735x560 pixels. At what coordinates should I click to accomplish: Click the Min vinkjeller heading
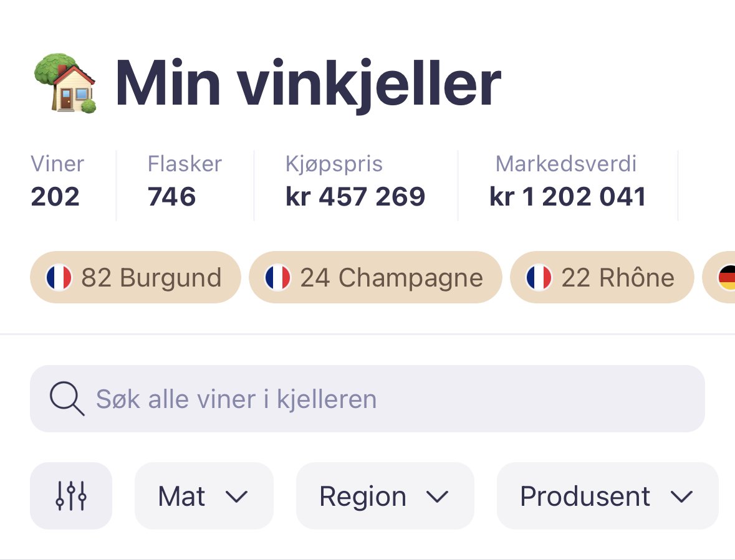coord(308,84)
